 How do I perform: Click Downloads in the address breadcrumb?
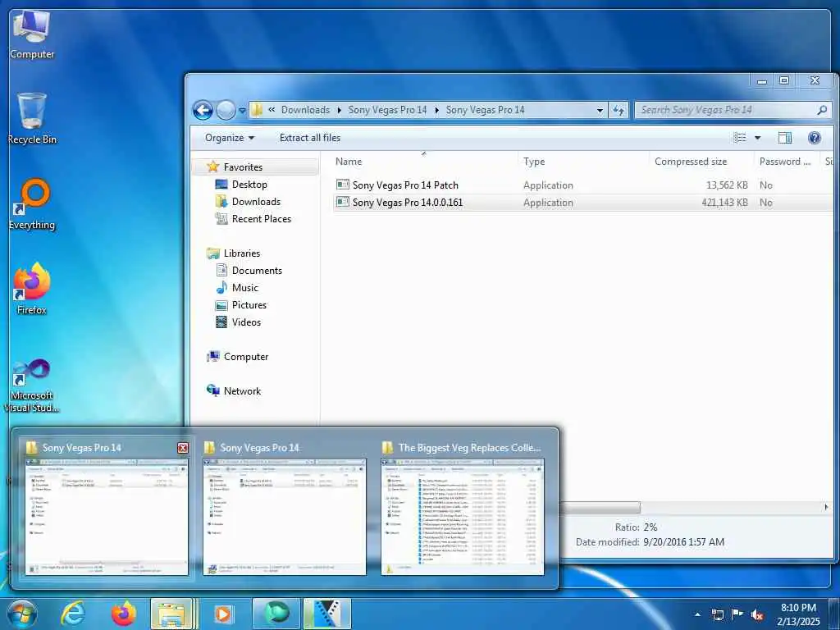305,110
